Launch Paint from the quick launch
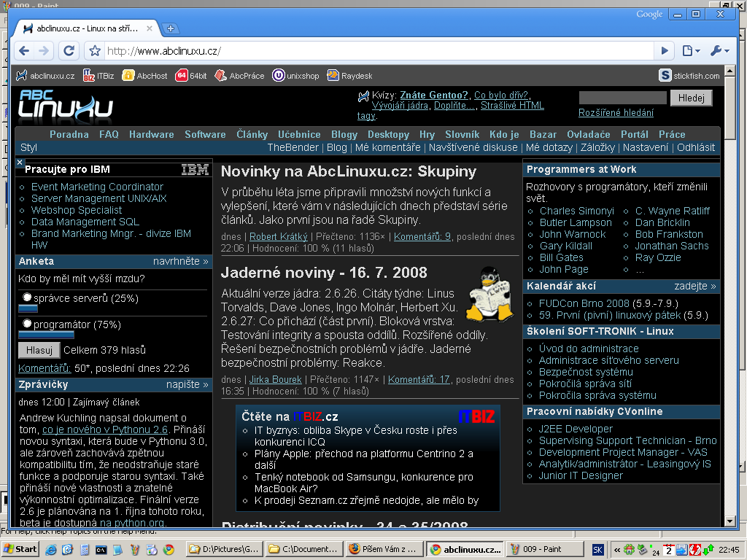 (x=135, y=550)
